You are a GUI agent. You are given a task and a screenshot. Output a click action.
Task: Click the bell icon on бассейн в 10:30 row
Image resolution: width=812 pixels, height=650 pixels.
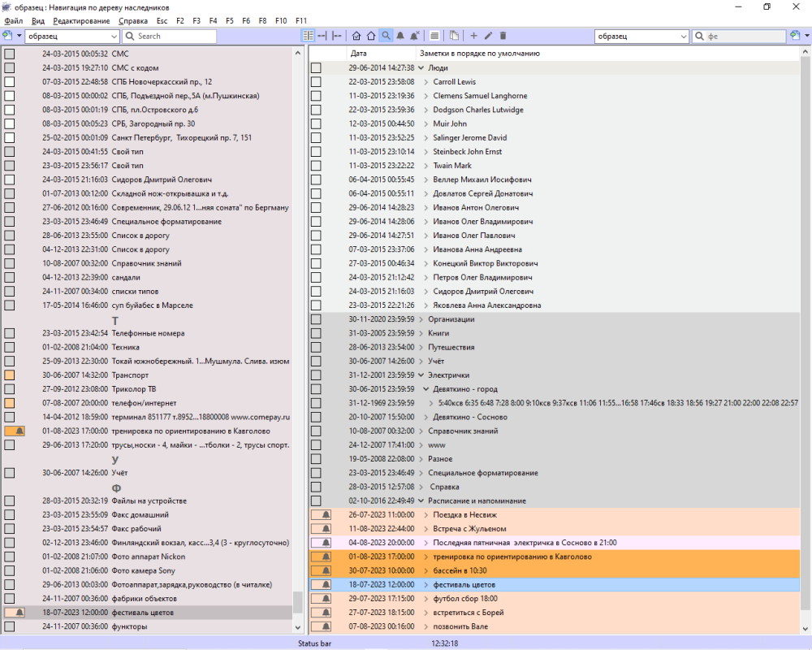pyautogui.click(x=321, y=570)
